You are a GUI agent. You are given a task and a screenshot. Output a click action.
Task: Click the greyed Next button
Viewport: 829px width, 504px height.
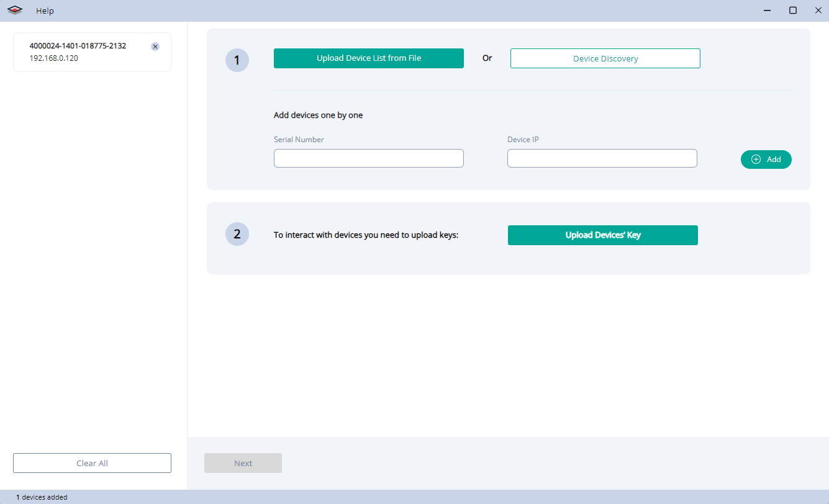pos(243,463)
